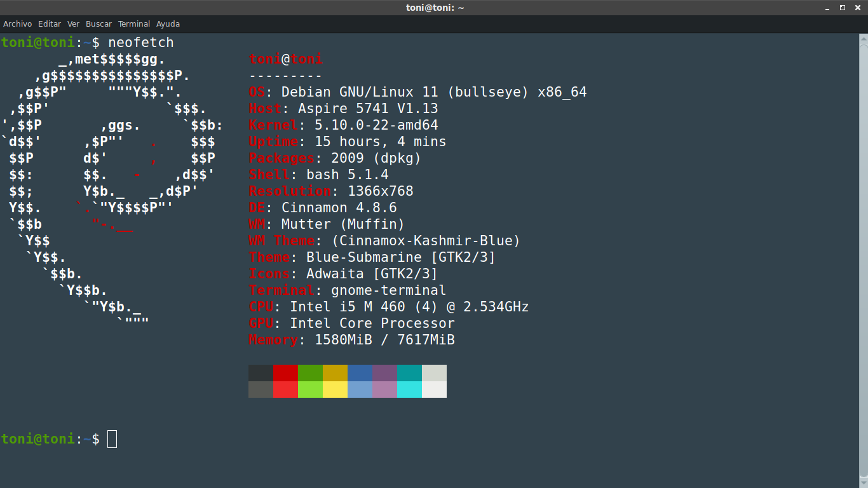Image resolution: width=868 pixels, height=488 pixels.
Task: Click the bright cyan palette block
Action: [409, 390]
